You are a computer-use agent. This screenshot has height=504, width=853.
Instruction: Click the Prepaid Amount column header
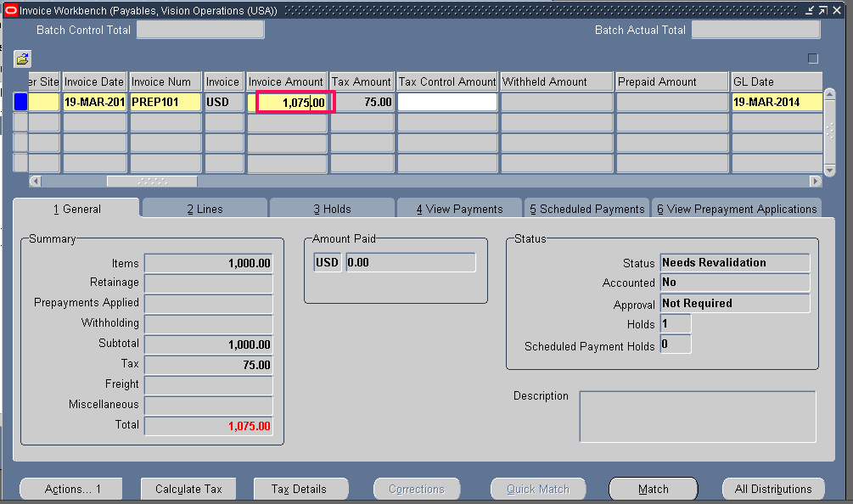coord(672,81)
